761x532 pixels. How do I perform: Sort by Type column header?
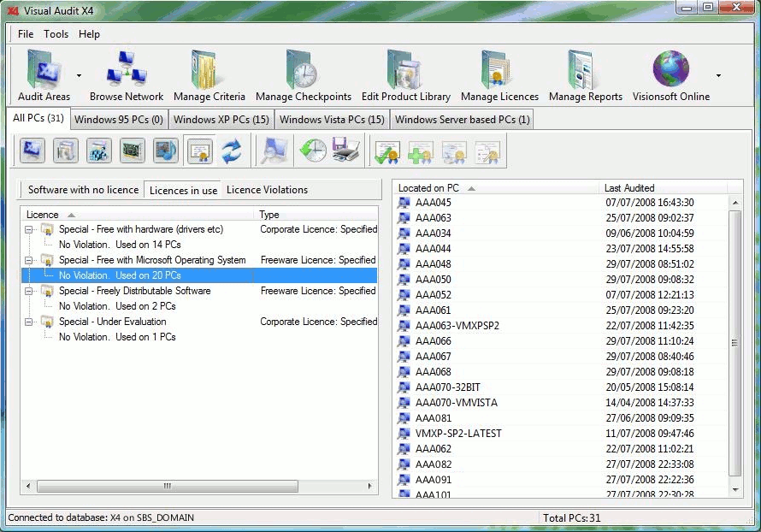click(x=316, y=215)
